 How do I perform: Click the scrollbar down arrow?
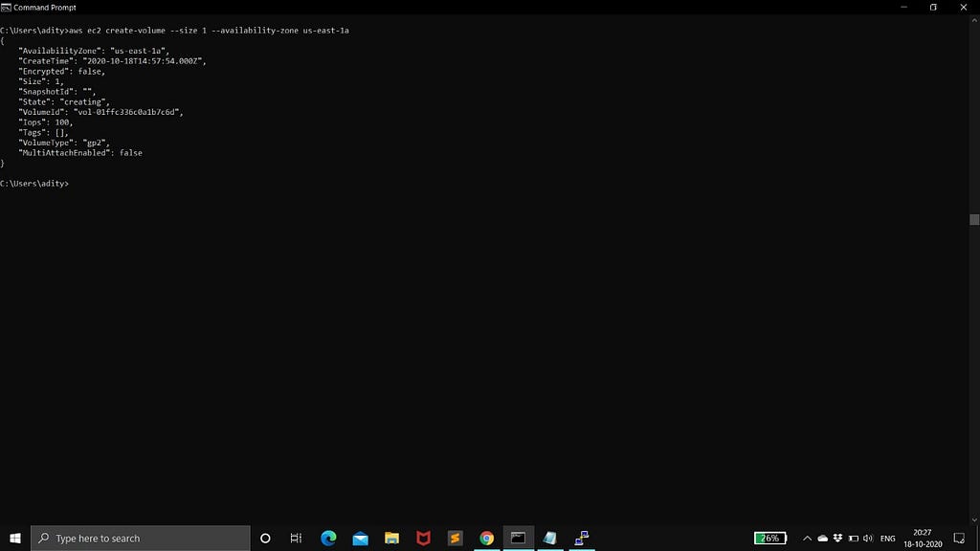(x=974, y=519)
